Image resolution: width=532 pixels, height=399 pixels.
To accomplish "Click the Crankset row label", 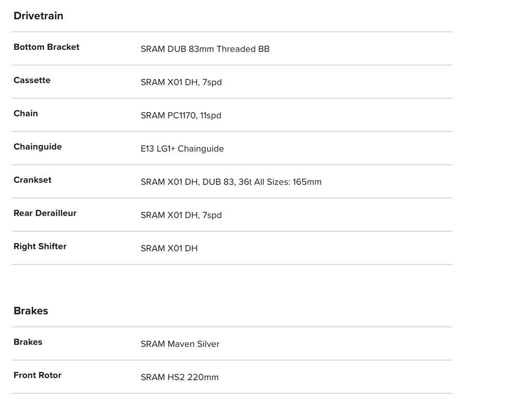I will coord(32,180).
